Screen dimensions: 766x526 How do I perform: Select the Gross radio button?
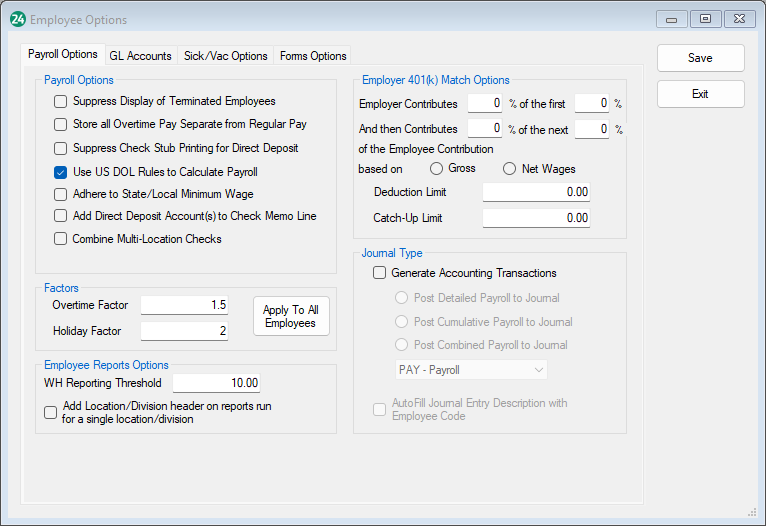436,169
